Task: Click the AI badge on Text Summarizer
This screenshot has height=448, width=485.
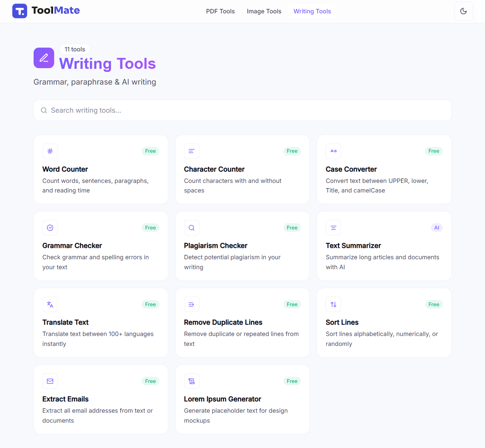Action: (x=437, y=228)
